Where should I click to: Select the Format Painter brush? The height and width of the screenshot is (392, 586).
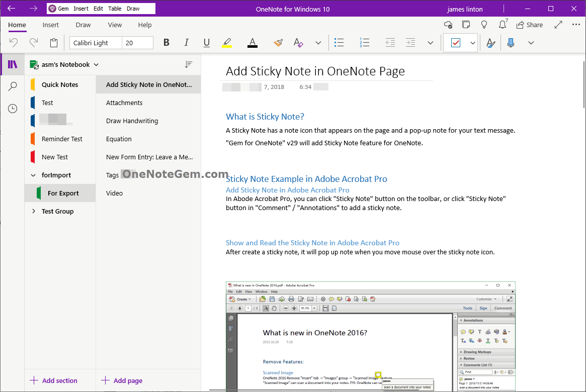pos(278,43)
